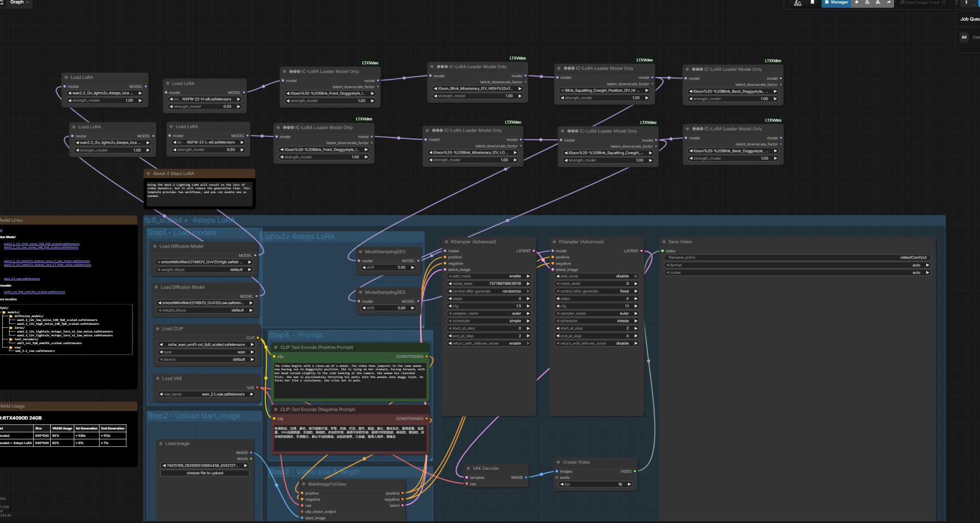Image resolution: width=980 pixels, height=523 pixels.
Task: Open the wan_2.1_vae.safetensors link
Action: (x=21, y=279)
